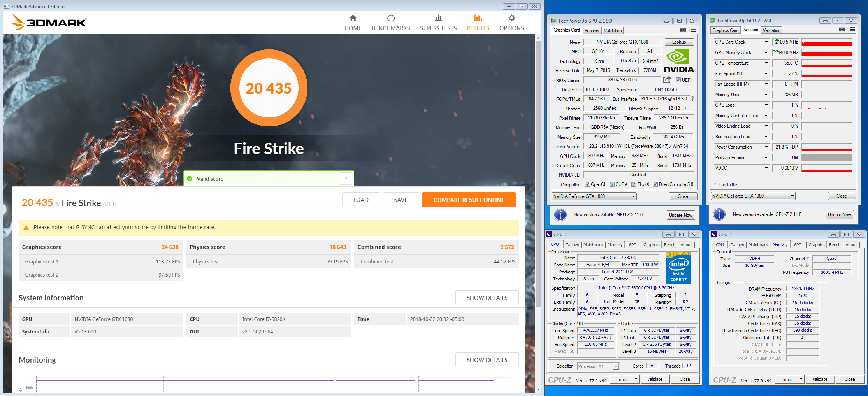Click left CPU-Z title bar icon
This screenshot has height=396, width=868.
(x=549, y=234)
